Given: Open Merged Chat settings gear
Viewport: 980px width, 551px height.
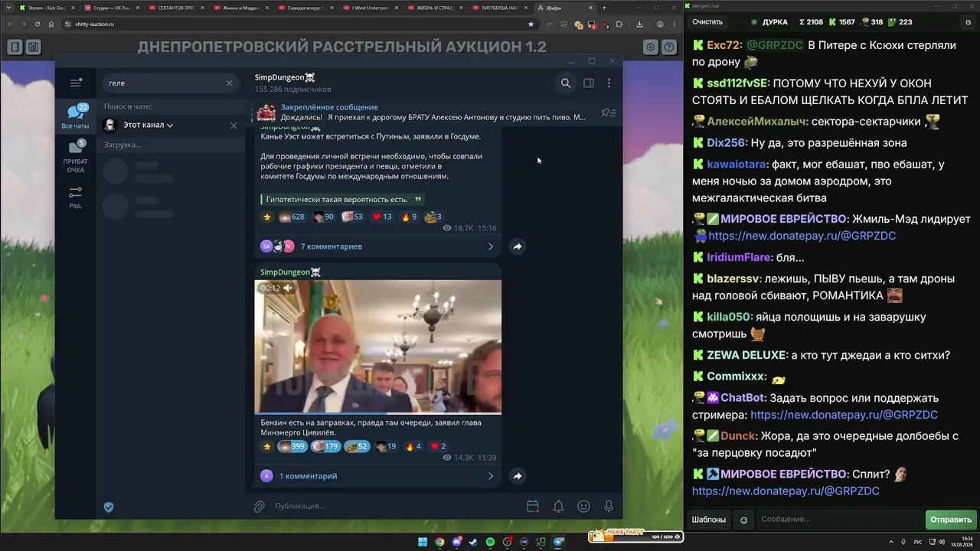Looking at the screenshot, I should coord(968,22).
